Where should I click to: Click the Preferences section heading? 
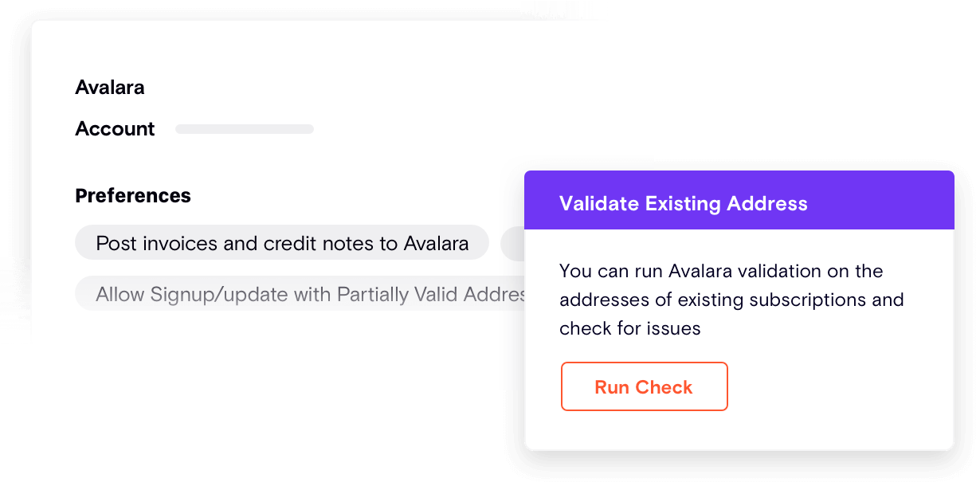pos(133,195)
